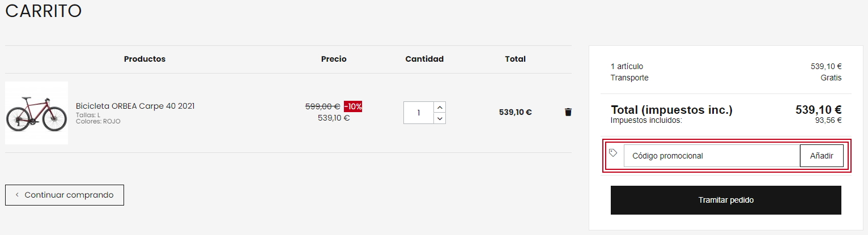
Task: Proceed with the Tramitar pedido button
Action: click(726, 200)
